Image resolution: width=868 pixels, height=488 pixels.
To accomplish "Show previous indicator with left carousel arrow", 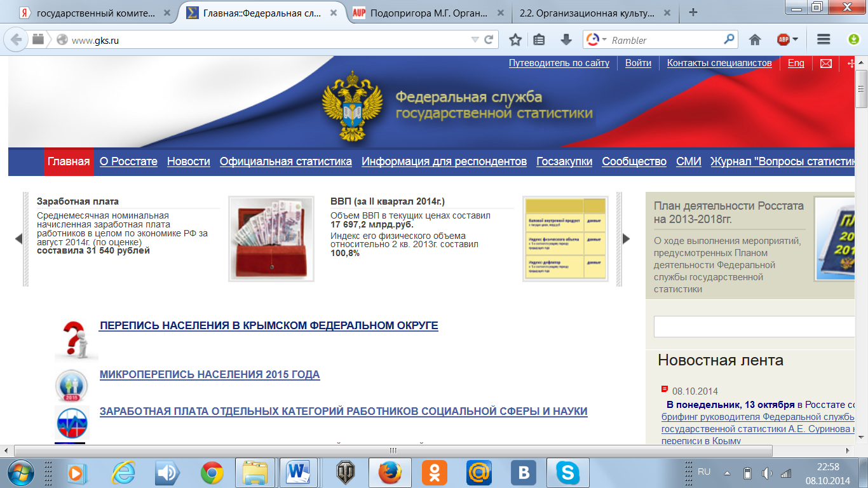I will (x=18, y=239).
